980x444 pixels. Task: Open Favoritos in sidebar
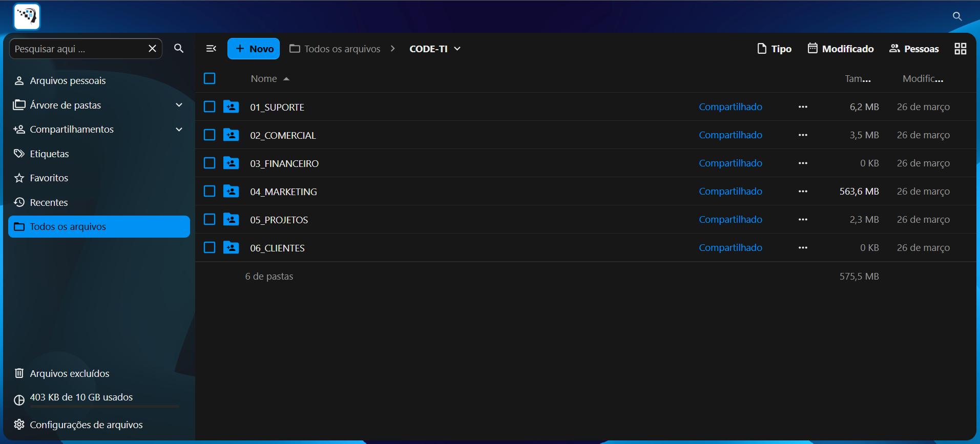[x=99, y=178]
